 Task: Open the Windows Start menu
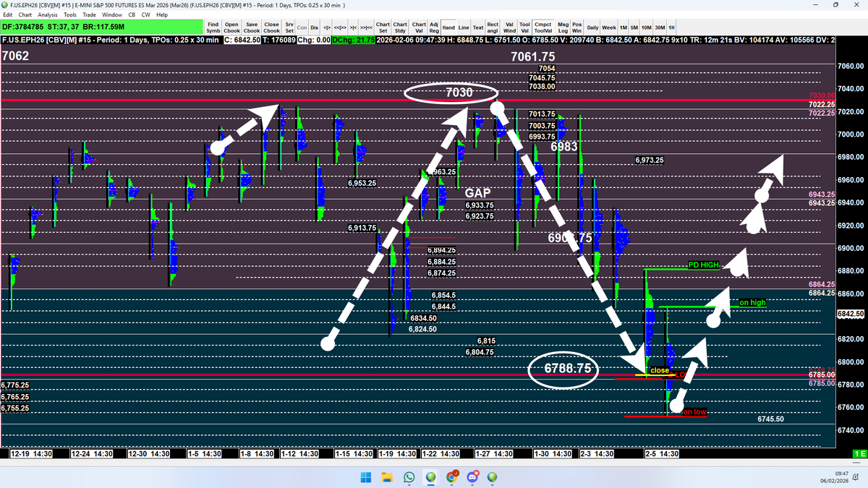pos(365,477)
